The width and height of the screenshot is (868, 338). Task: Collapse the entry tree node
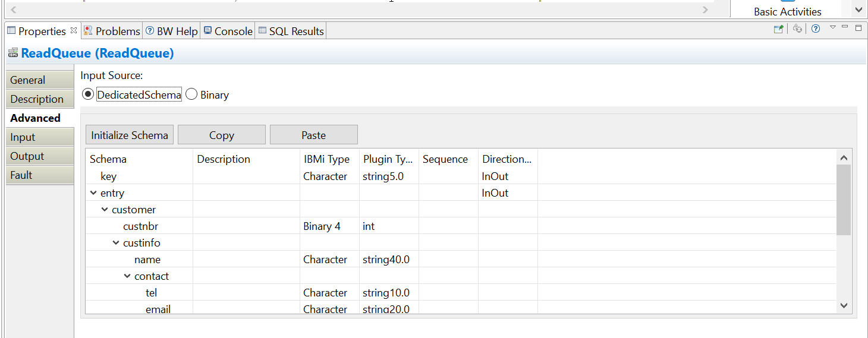[93, 193]
